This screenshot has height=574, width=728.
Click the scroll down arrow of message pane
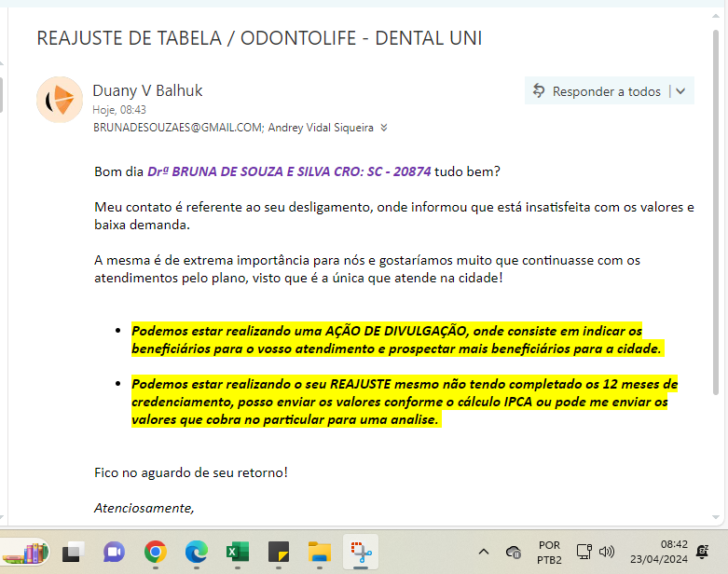click(x=716, y=517)
